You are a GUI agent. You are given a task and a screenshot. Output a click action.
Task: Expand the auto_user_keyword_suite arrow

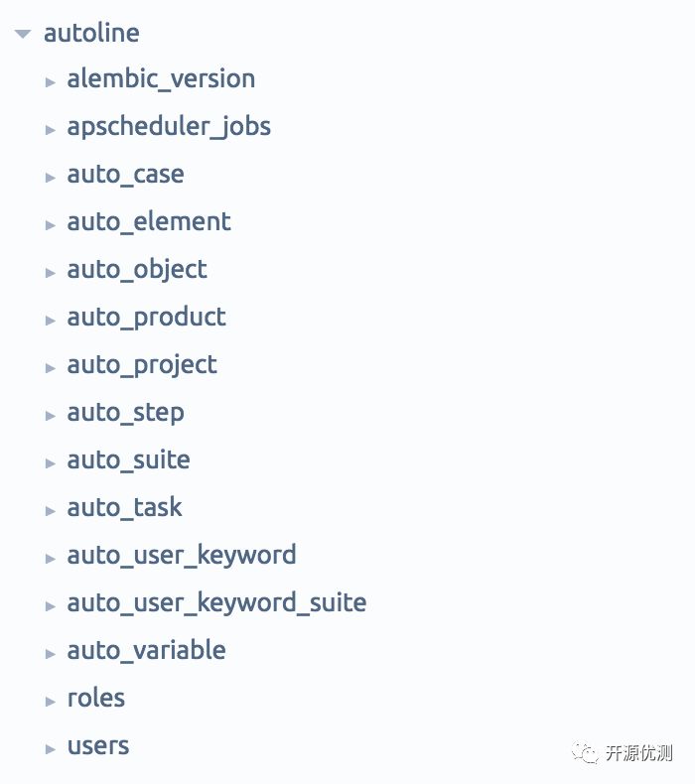[50, 606]
